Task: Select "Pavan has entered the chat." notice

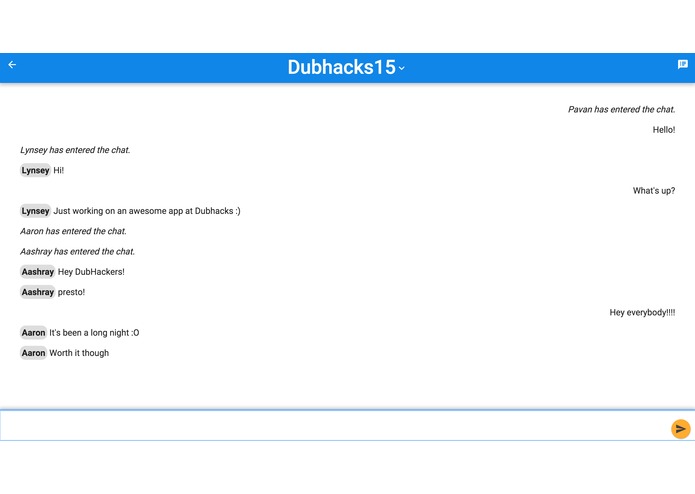Action: pos(621,109)
